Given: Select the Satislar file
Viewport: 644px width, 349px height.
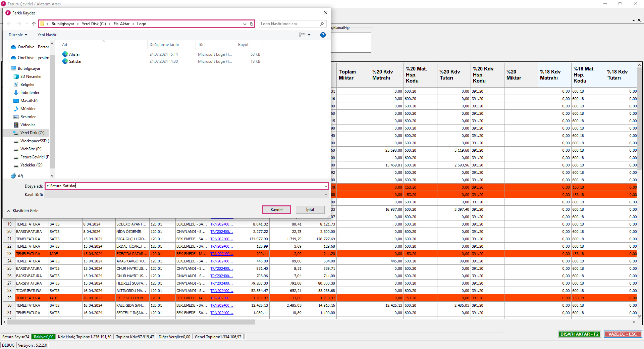Looking at the screenshot, I should click(75, 61).
